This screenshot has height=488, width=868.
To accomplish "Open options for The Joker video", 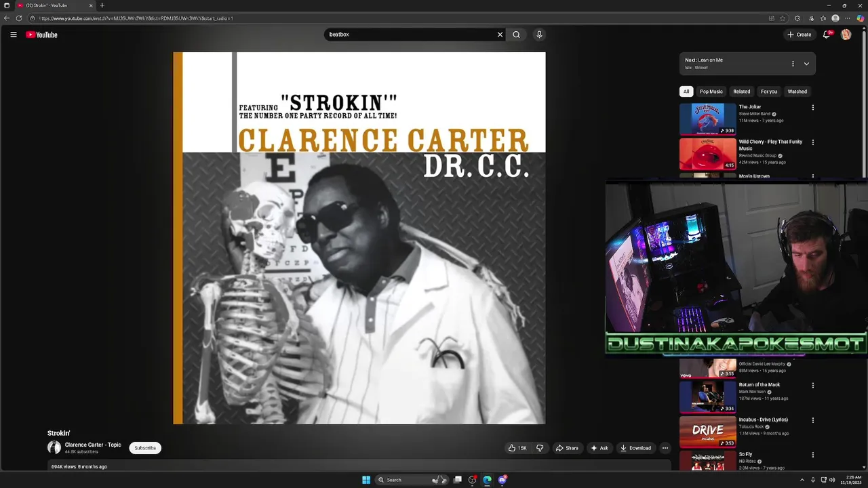I will 812,107.
